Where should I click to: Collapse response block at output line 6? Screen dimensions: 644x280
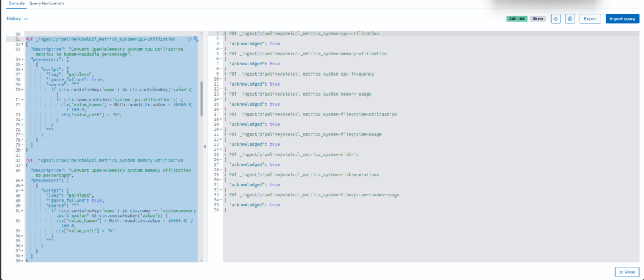(x=221, y=59)
